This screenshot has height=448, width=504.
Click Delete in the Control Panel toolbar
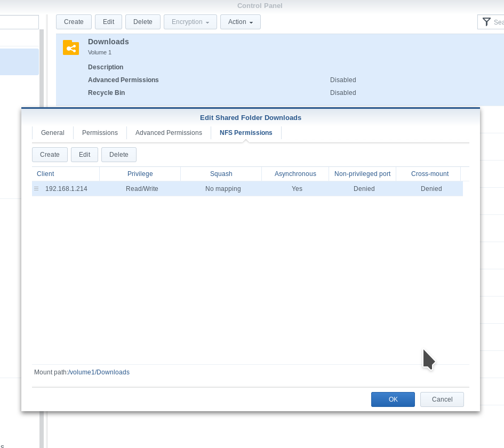click(x=143, y=22)
